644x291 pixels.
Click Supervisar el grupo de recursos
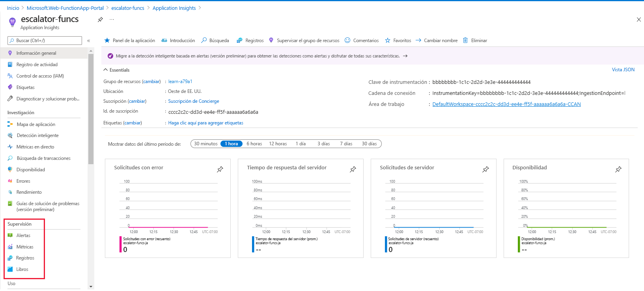pyautogui.click(x=304, y=41)
